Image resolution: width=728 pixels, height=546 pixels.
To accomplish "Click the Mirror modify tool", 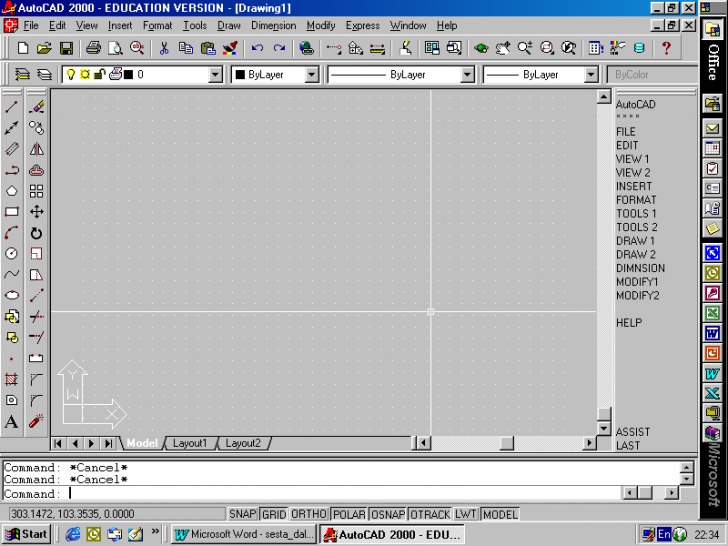I will click(x=36, y=149).
